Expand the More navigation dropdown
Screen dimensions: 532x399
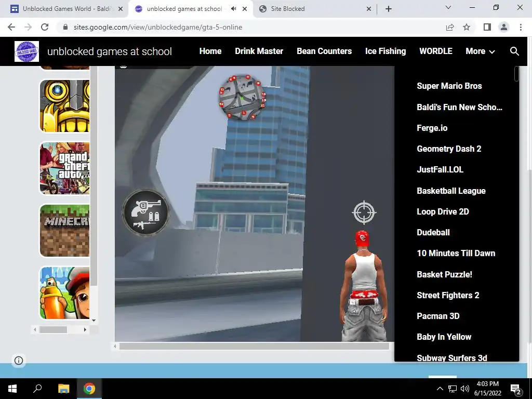[x=480, y=51]
